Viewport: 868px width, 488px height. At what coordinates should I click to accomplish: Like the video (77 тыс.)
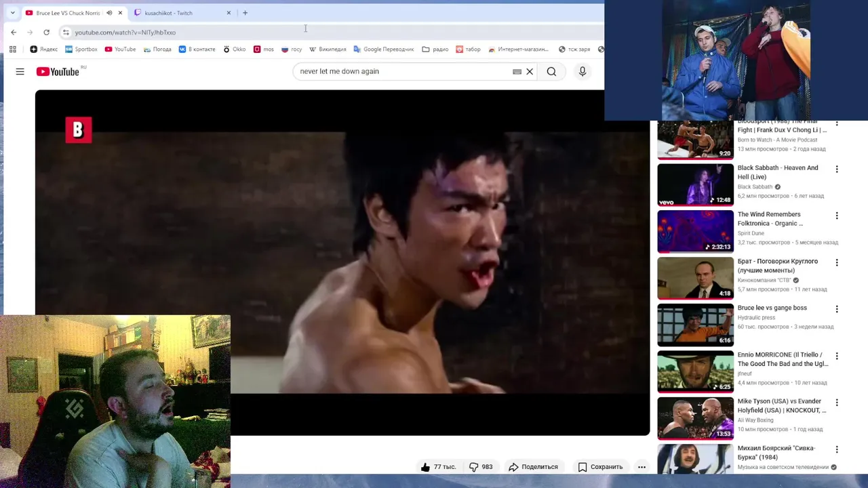click(x=438, y=467)
